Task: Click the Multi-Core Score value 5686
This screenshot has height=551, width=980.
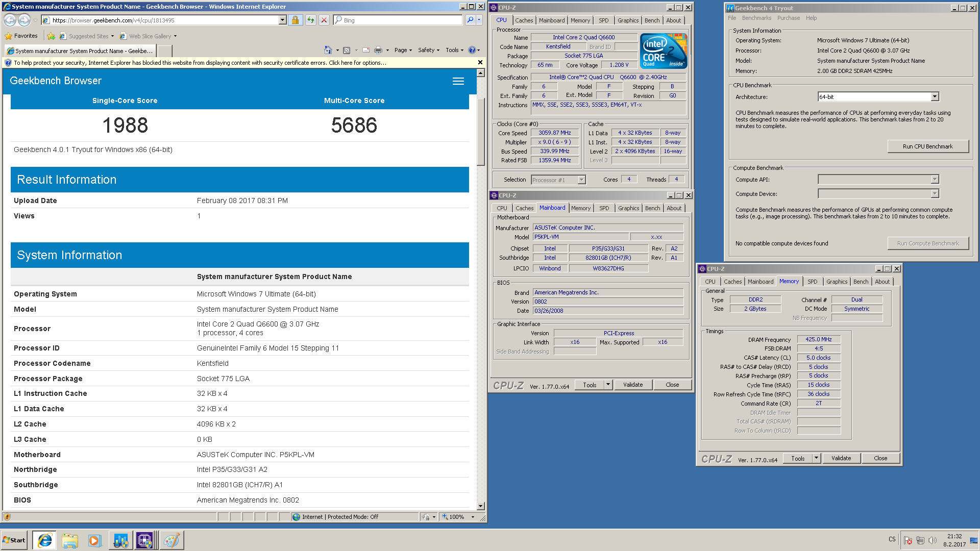Action: [x=354, y=125]
